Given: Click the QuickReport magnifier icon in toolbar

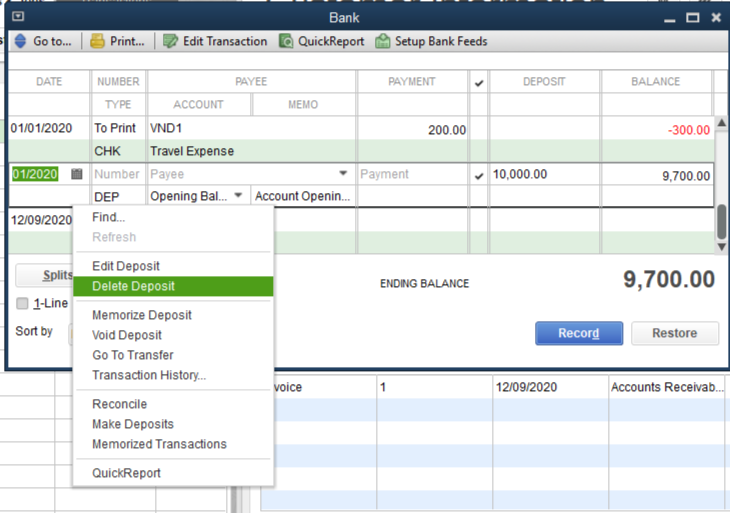Looking at the screenshot, I should [x=286, y=41].
